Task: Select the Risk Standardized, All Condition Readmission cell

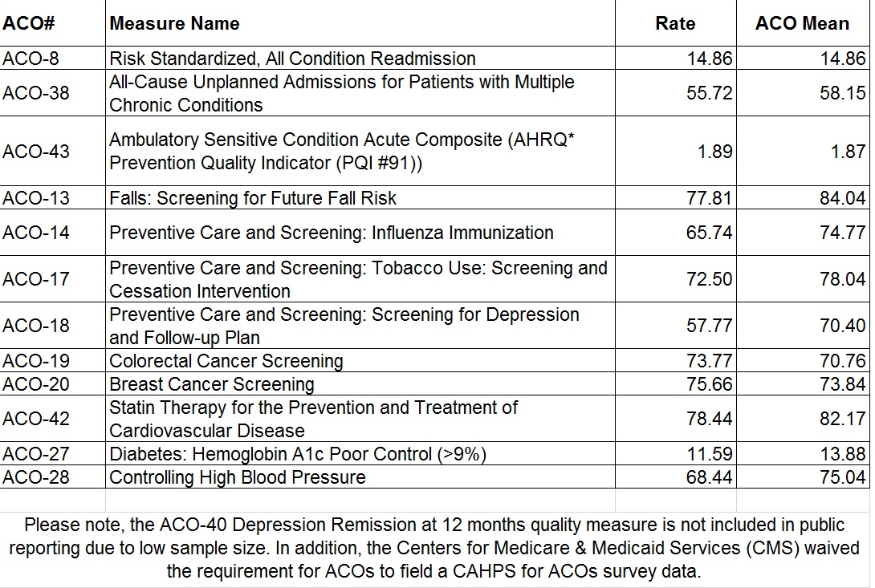Action: pos(292,59)
